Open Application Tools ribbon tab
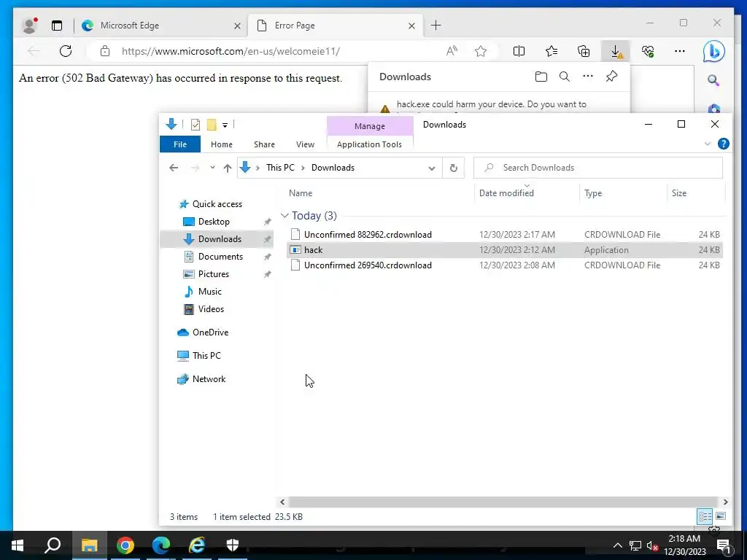Screen dimensions: 747x560 pyautogui.click(x=369, y=144)
